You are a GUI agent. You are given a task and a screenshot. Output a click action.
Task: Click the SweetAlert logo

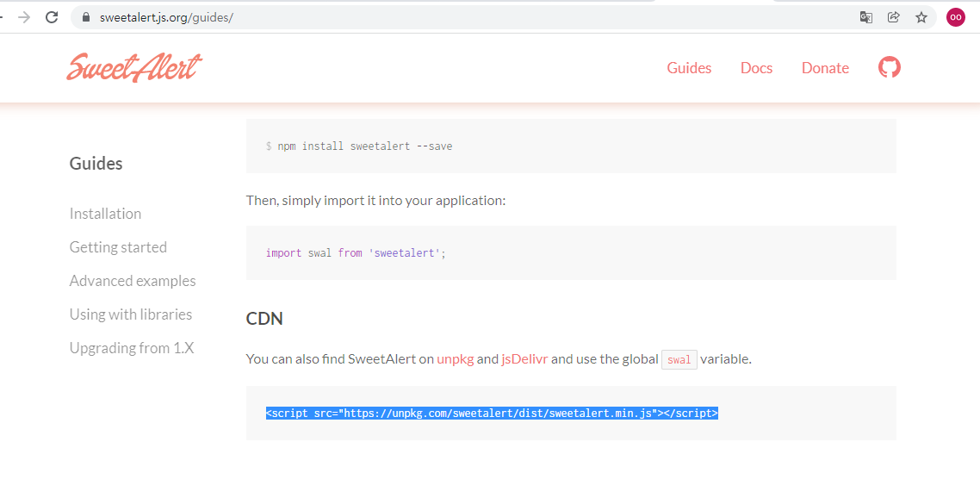click(x=134, y=67)
